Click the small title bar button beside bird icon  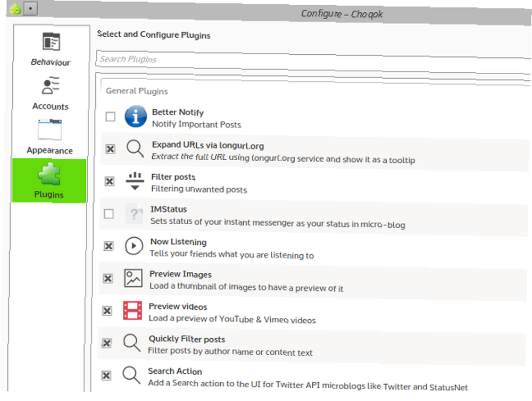[30, 9]
